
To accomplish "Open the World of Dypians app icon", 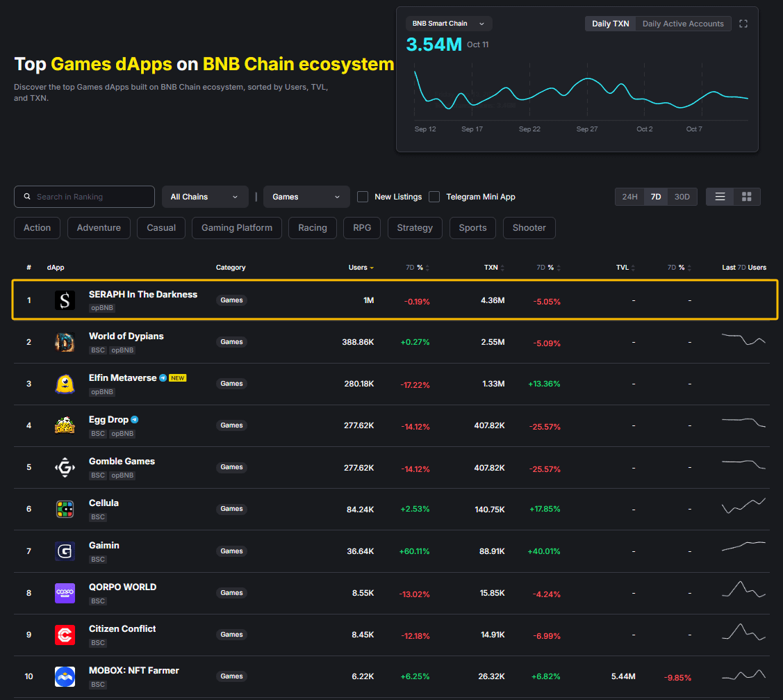I will pyautogui.click(x=65, y=342).
